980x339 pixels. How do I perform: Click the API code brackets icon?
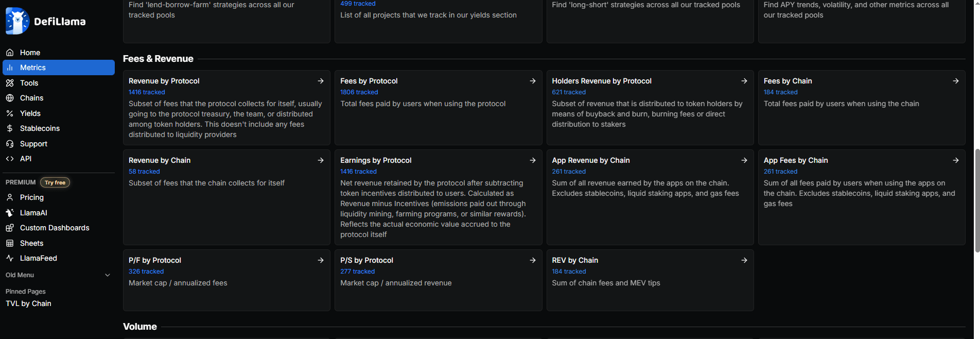pyautogui.click(x=10, y=159)
